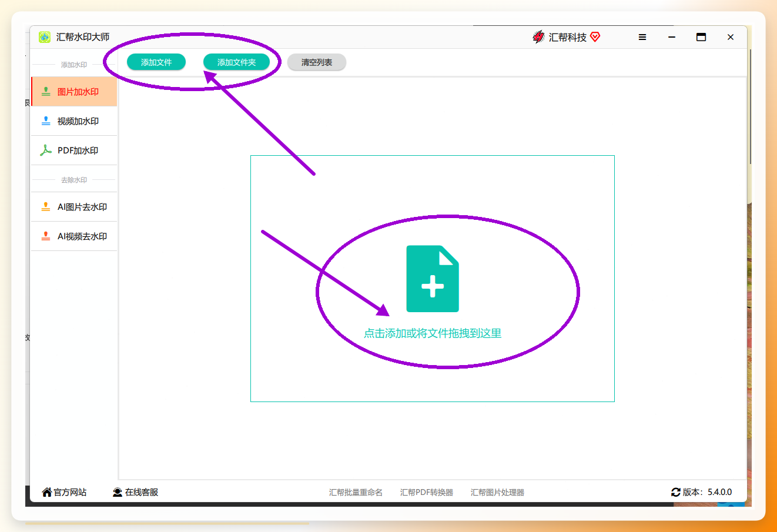The image size is (777, 532).
Task: Click the 官方网站 home icon
Action: click(x=47, y=492)
